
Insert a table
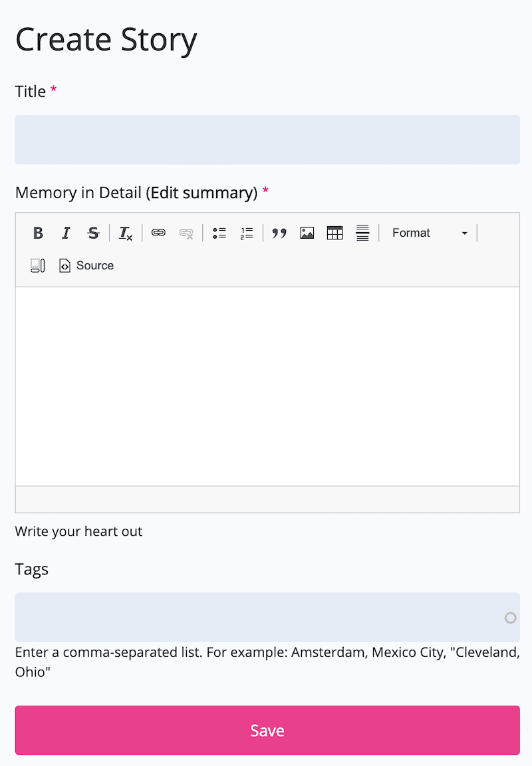click(334, 233)
